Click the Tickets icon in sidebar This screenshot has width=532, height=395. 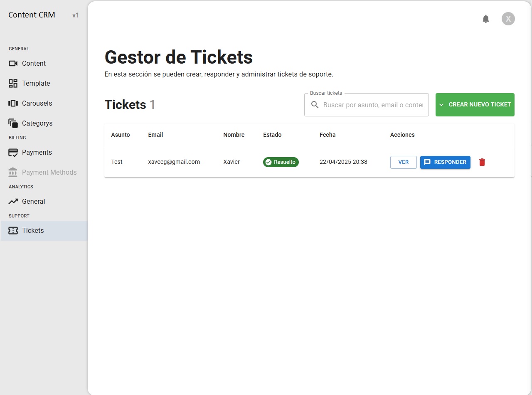(x=13, y=231)
